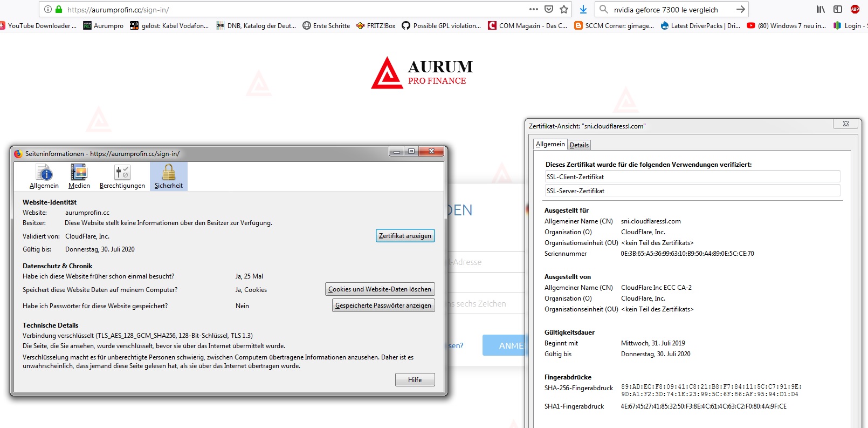This screenshot has height=428, width=868.
Task: Click the SHA1-Fingerabdruck value
Action: click(x=704, y=406)
